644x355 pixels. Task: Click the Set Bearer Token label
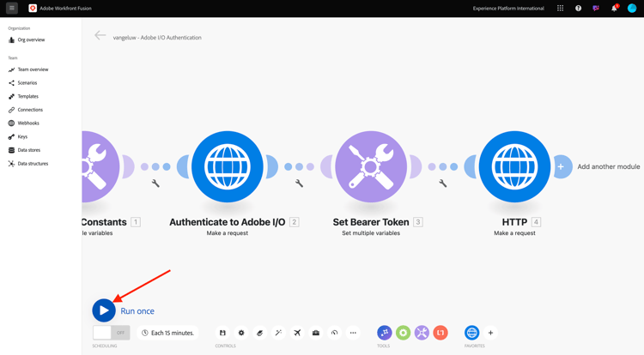pos(371,222)
